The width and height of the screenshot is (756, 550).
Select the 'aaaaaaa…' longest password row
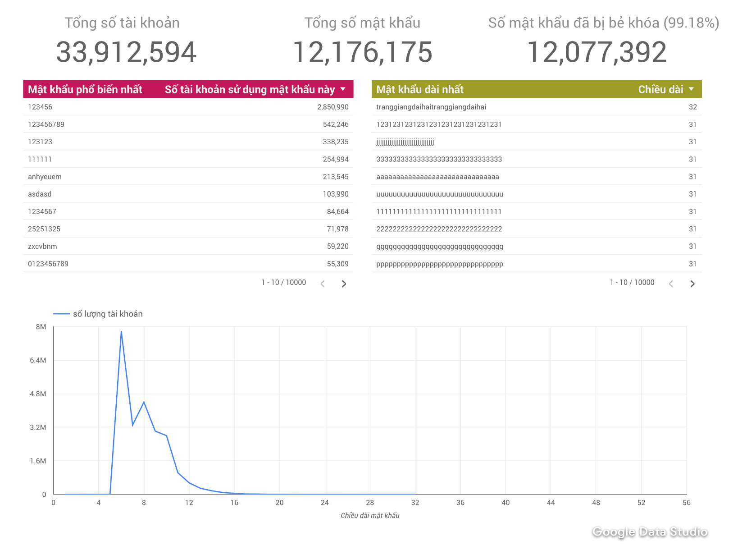[x=537, y=177]
